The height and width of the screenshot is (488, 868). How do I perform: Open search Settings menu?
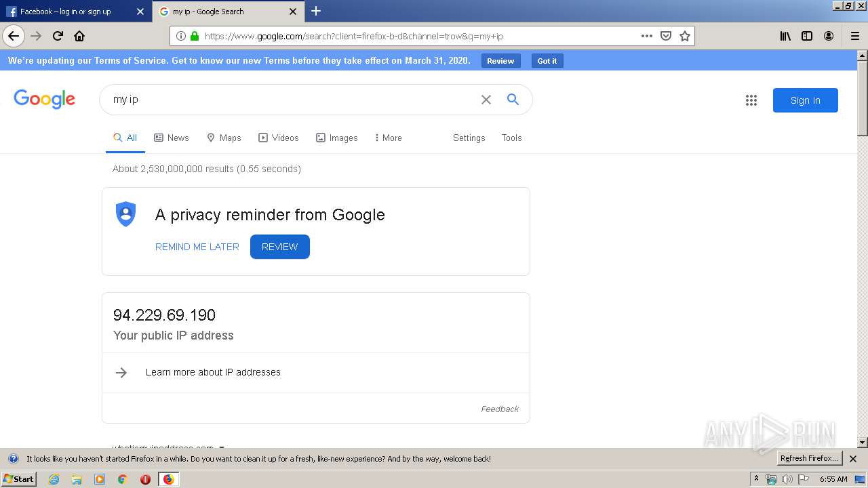(469, 138)
